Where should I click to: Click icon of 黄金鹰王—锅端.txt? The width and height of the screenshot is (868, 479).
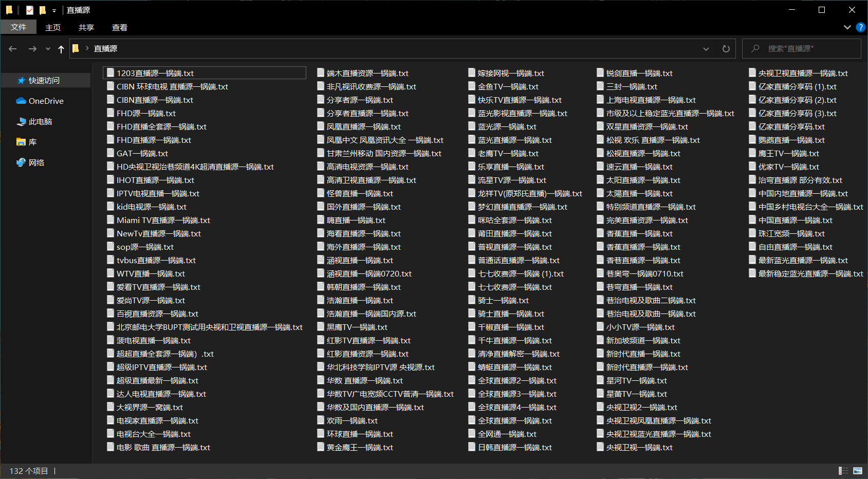pyautogui.click(x=321, y=447)
